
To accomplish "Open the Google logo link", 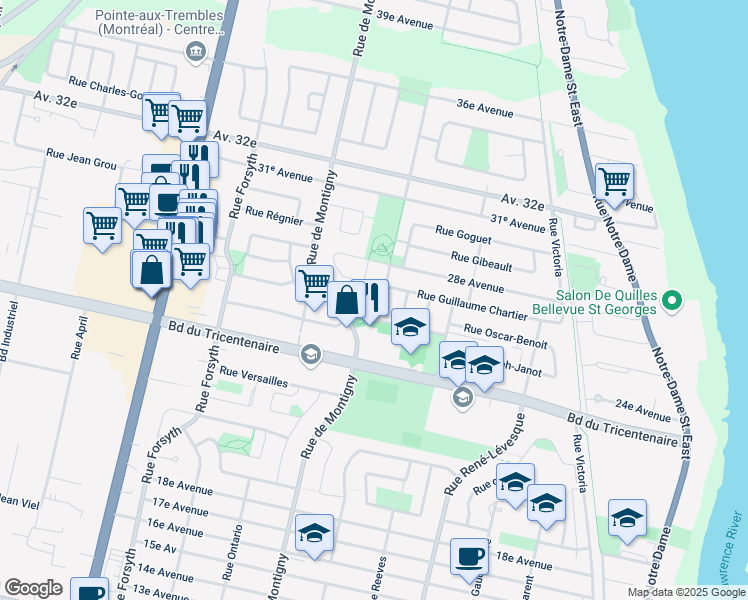I will pos(33,589).
